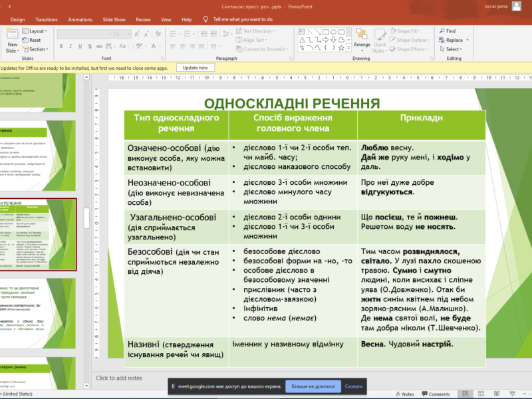Toggle the Comments pane in status bar
This screenshot has height=399, width=532.
point(435,394)
